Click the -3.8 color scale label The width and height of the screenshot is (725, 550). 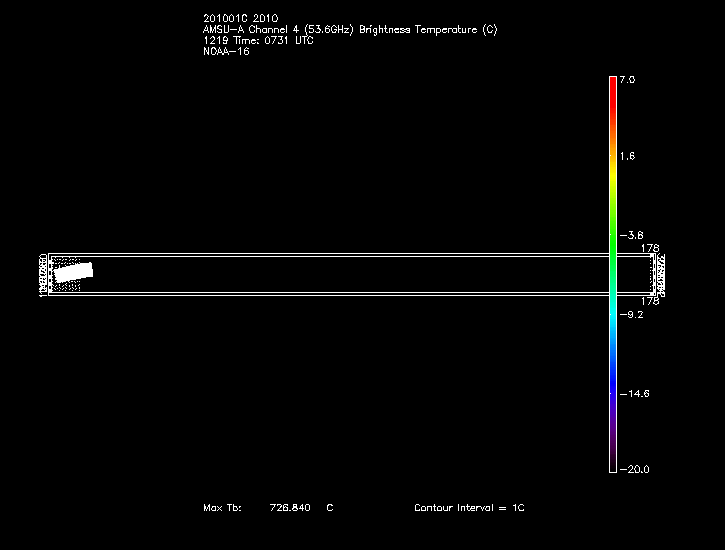[x=630, y=235]
